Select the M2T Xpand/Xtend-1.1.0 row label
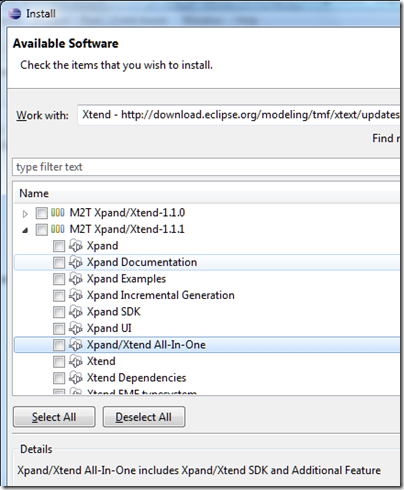The width and height of the screenshot is (404, 490). coord(127,213)
